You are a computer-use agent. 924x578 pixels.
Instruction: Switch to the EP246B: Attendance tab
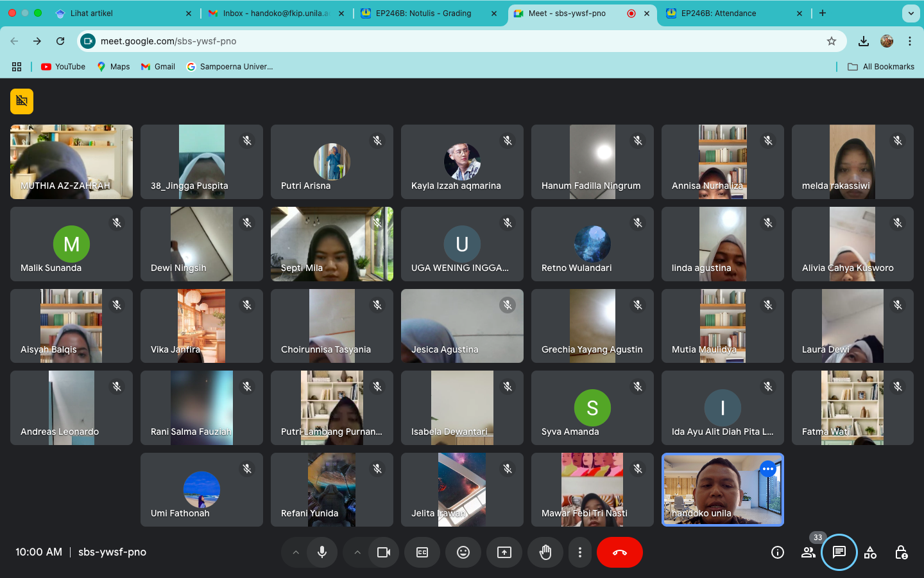point(719,13)
